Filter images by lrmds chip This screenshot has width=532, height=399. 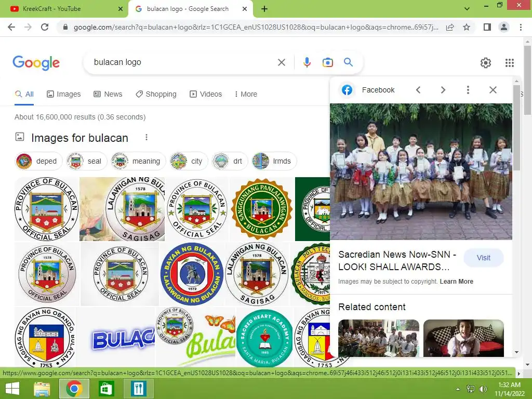[274, 161]
